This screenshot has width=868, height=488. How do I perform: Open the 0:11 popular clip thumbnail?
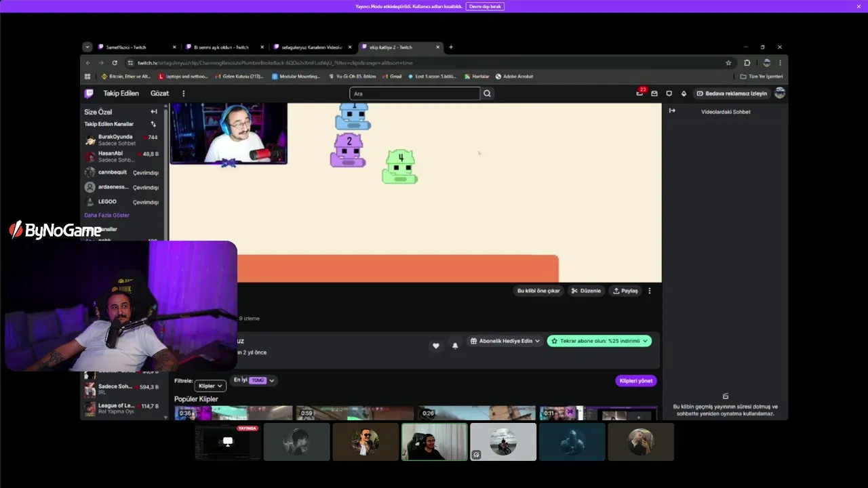[x=598, y=413]
